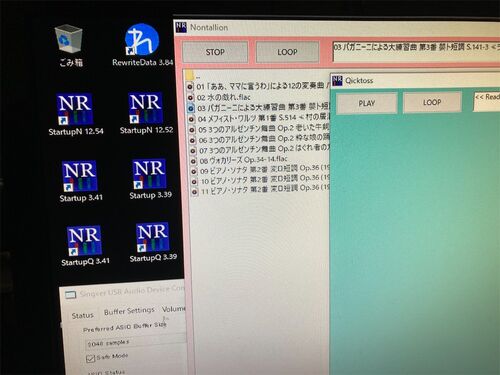500x375 pixels.
Task: Click the audio file icon for 08 ヴォカリーズ
Action: pyautogui.click(x=193, y=161)
